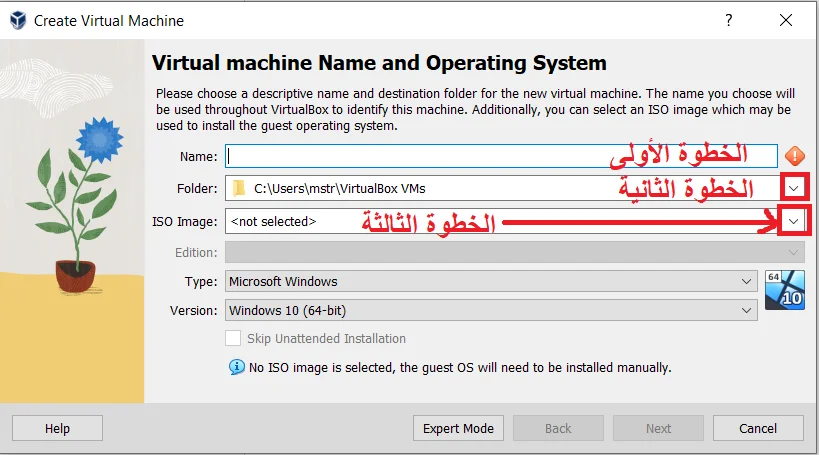819x455 pixels.
Task: Switch to Expert Mode
Action: tap(458, 428)
